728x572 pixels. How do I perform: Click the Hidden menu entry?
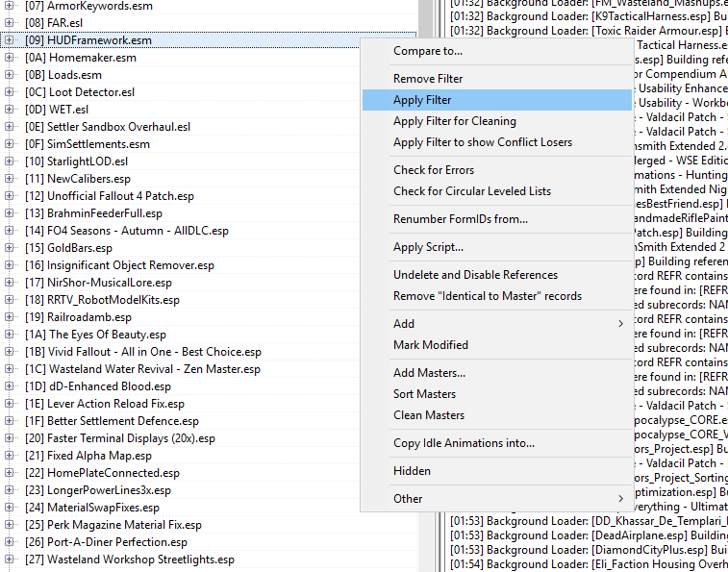point(497,471)
